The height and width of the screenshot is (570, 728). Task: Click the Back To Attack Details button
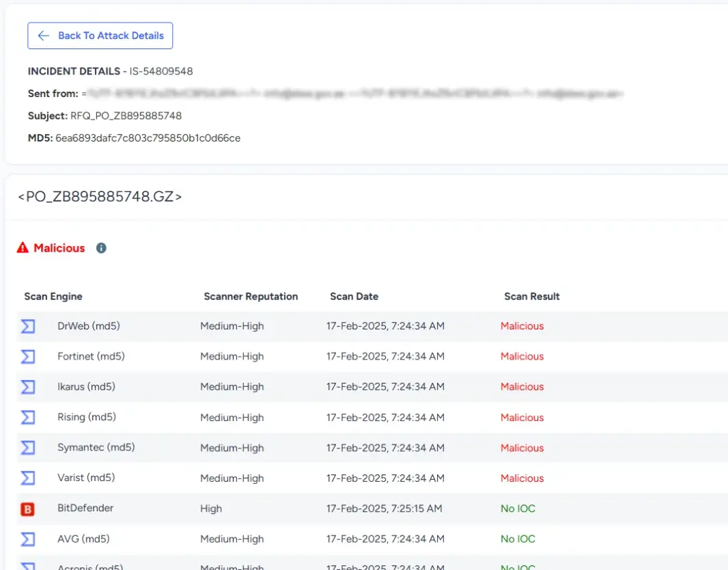pos(100,36)
